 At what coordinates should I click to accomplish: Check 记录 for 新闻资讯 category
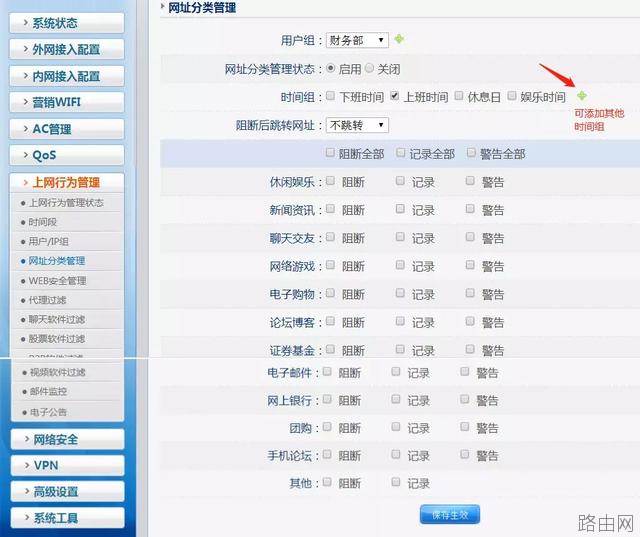click(400, 209)
